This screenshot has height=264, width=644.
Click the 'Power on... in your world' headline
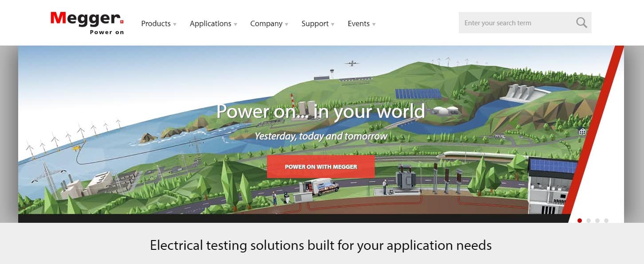[321, 111]
